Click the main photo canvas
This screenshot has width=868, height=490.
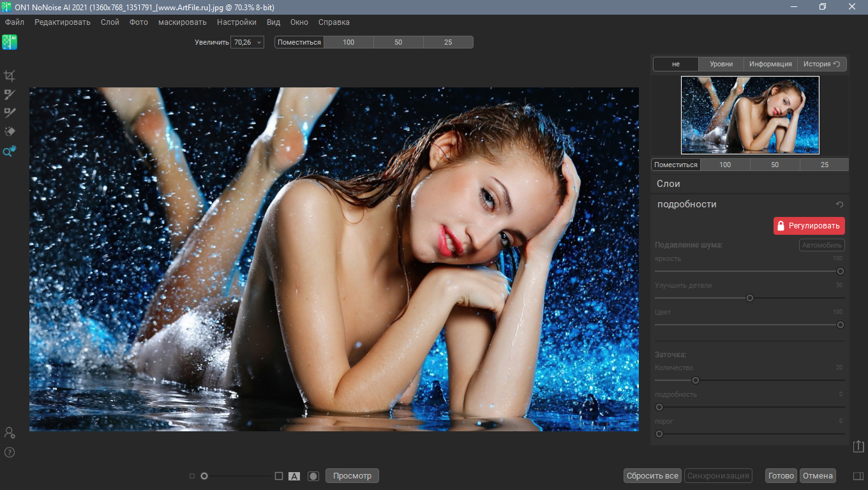pyautogui.click(x=334, y=259)
